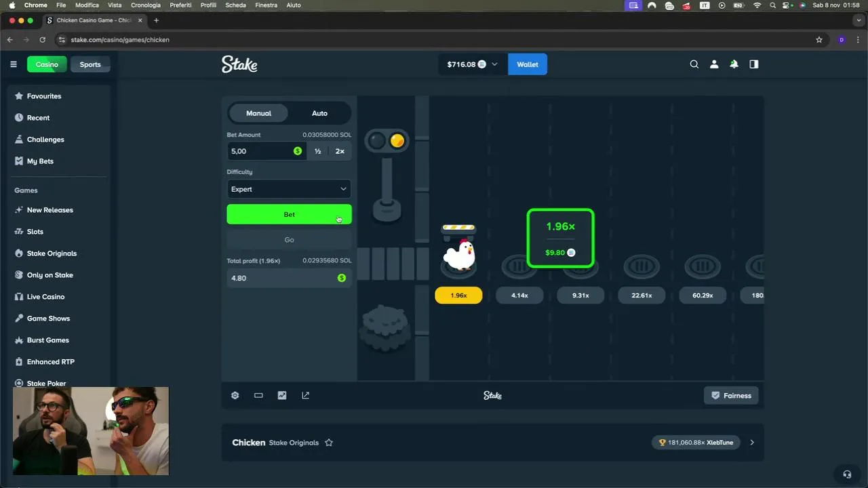Screen dimensions: 868x488
Task: Expand the balance currency dropdown
Action: tap(494, 64)
